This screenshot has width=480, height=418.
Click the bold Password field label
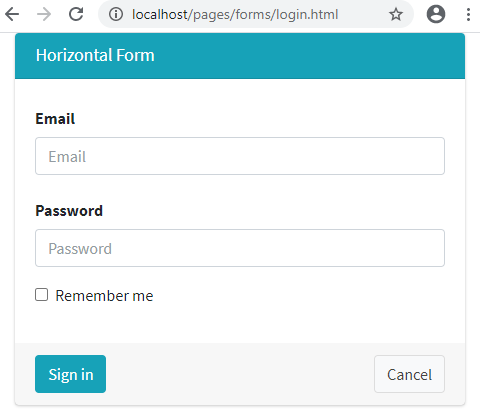[x=69, y=211]
